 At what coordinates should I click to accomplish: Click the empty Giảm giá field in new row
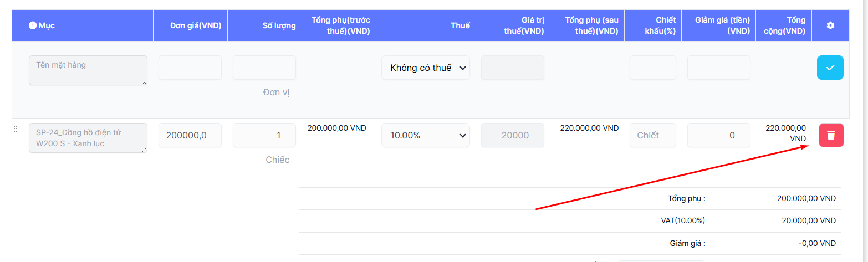point(718,68)
